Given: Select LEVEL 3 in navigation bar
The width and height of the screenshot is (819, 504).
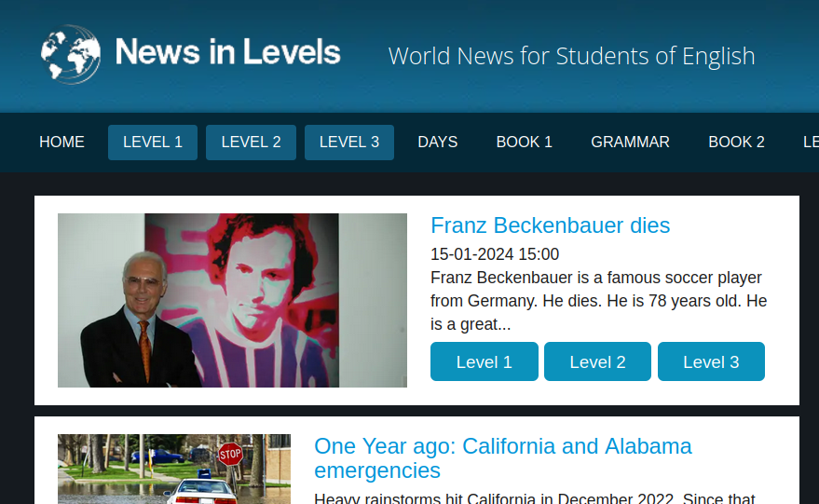Looking at the screenshot, I should 349,143.
